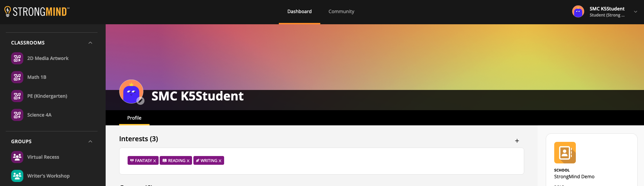This screenshot has width=644, height=186.
Task: Open PE (Kindergarten) link
Action: coord(47,96)
